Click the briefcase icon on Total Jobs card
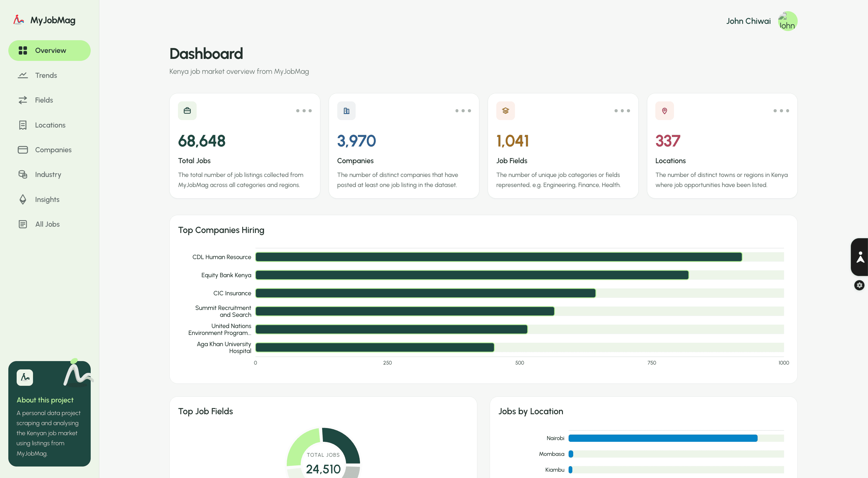 (187, 111)
